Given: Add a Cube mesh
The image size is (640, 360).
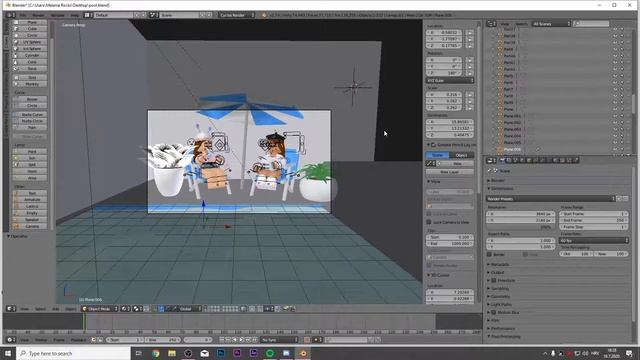Looking at the screenshot, I should [x=30, y=29].
